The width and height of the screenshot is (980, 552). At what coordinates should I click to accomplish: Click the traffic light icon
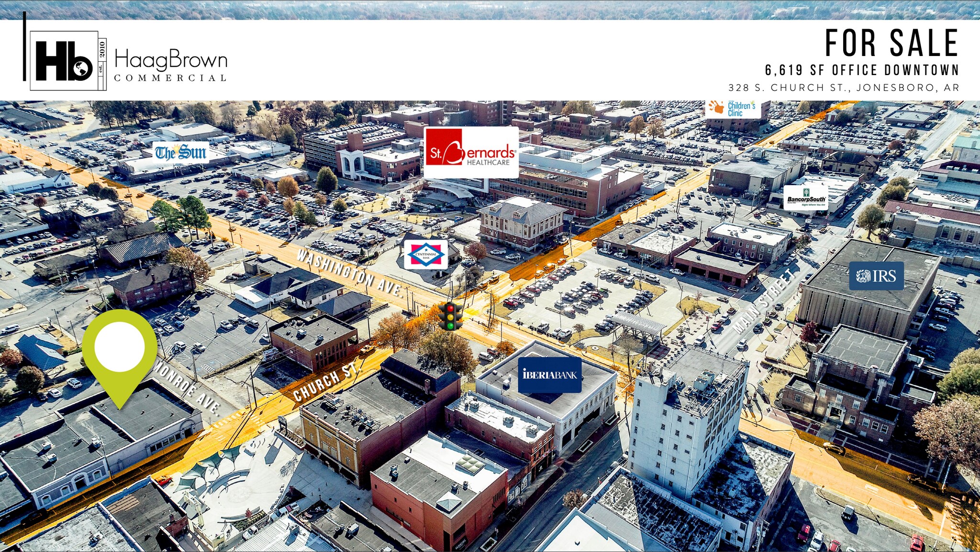[x=450, y=316]
